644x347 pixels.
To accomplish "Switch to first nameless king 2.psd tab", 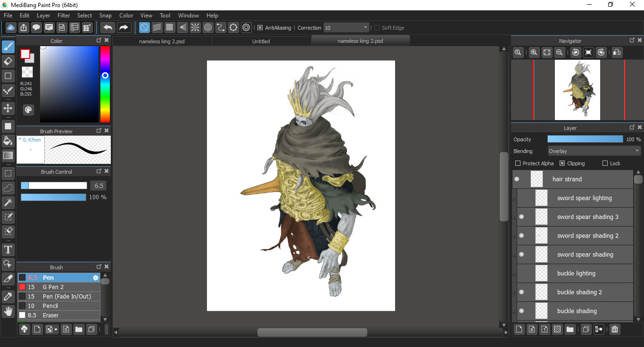I will coord(162,41).
